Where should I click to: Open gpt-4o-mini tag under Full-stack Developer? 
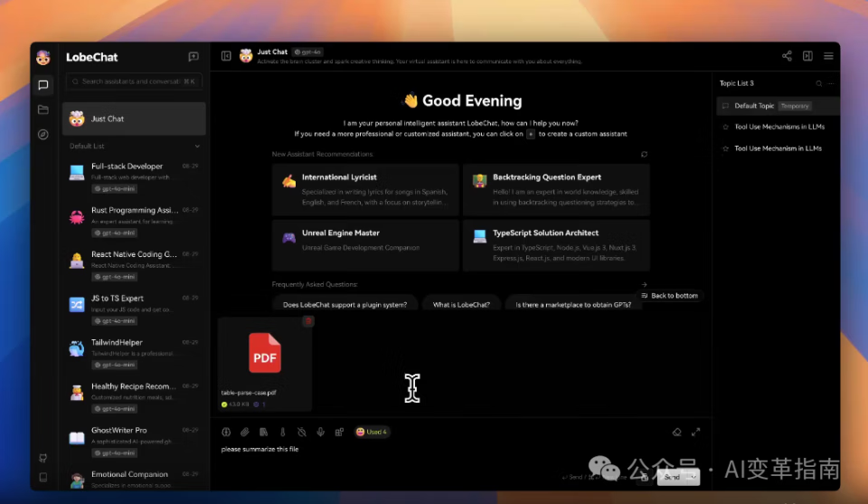click(115, 189)
